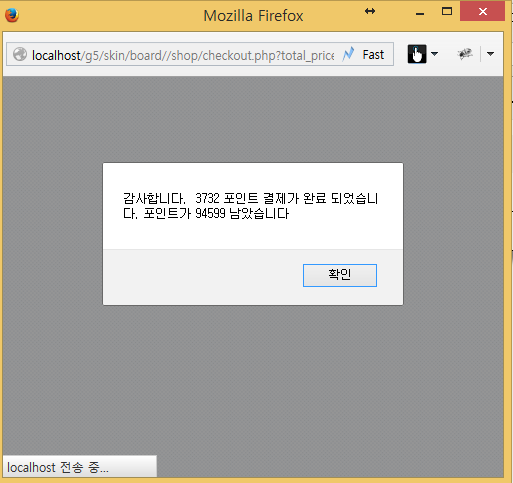Click the Mozilla Firefox title text
This screenshot has width=513, height=483.
(x=253, y=16)
